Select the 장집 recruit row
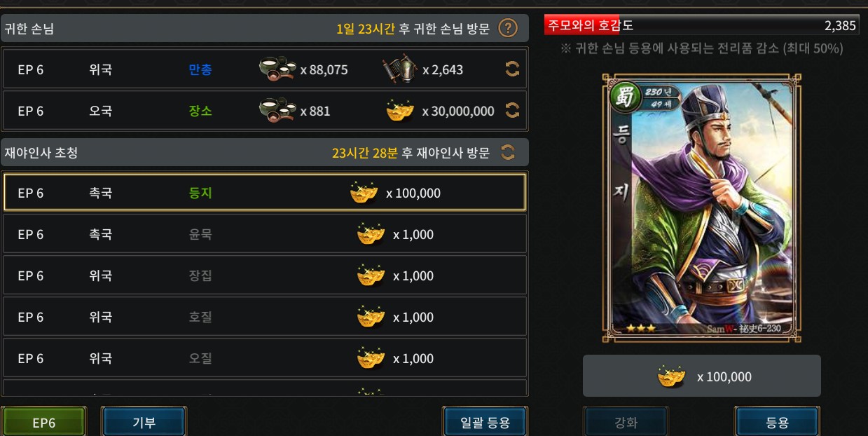 click(264, 275)
